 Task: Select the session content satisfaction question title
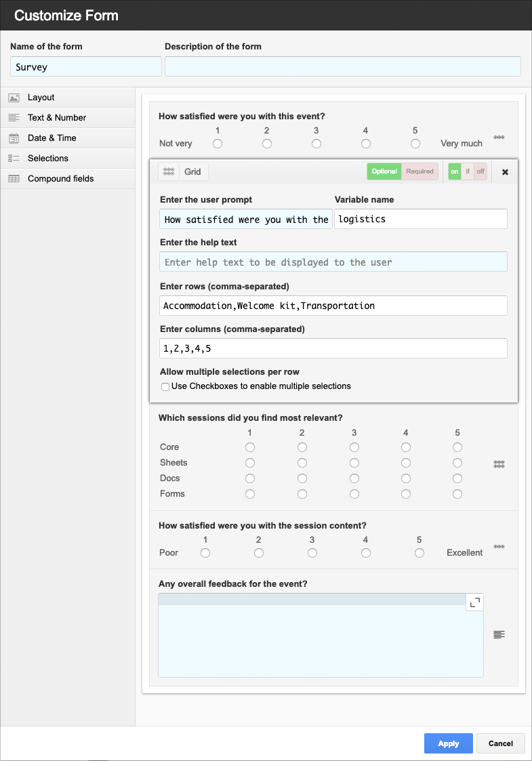pyautogui.click(x=262, y=526)
